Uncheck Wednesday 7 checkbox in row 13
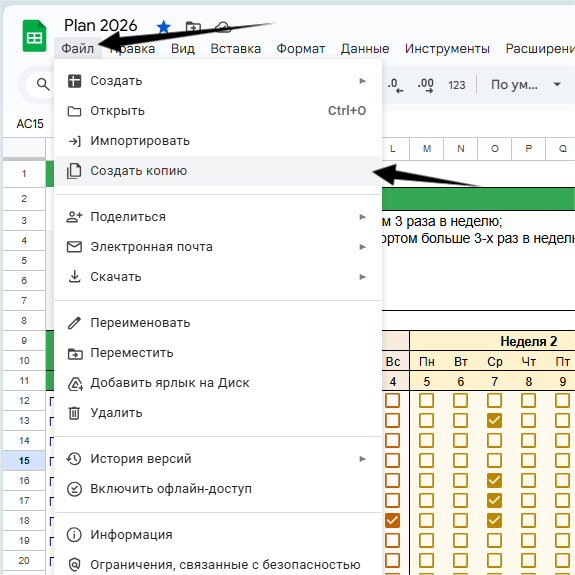This screenshot has height=575, width=575. [494, 420]
